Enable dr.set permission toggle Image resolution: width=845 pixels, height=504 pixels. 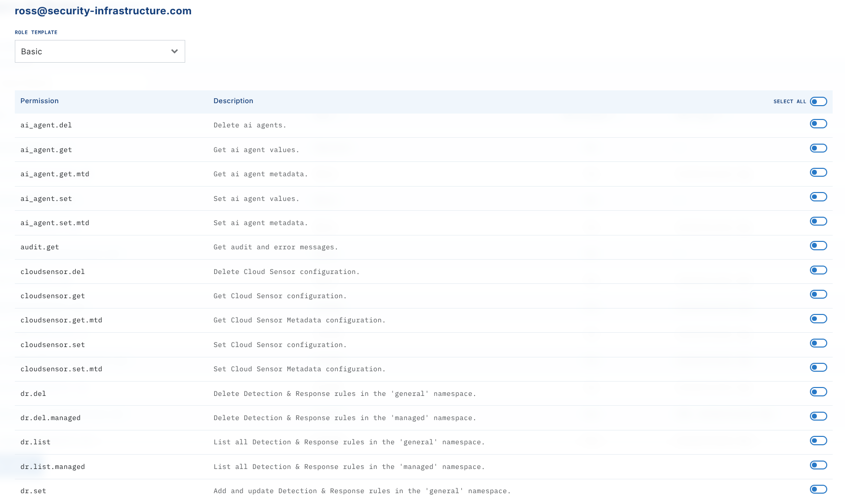coord(818,489)
